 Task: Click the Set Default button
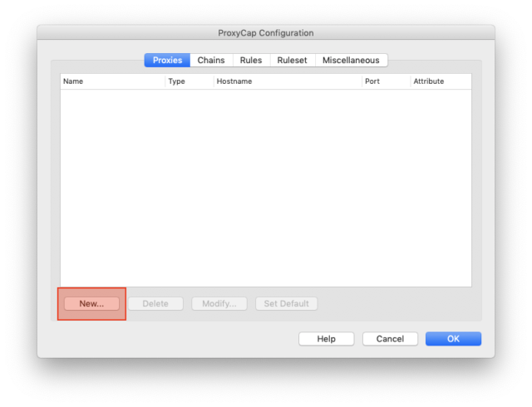(x=286, y=303)
